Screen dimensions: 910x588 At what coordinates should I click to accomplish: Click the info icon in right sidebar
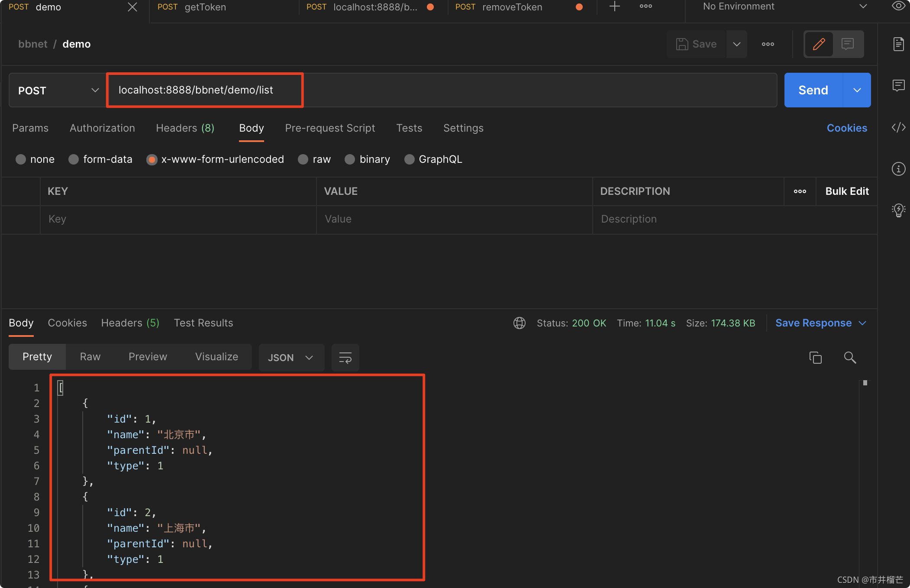pos(898,169)
